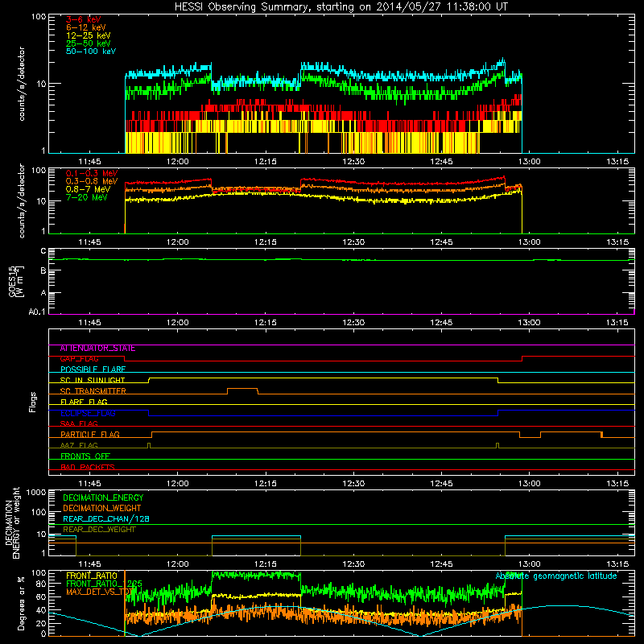The width and height of the screenshot is (644, 644).
Task: Select the POSSIBLE_FLARE flag label
Action: point(93,369)
